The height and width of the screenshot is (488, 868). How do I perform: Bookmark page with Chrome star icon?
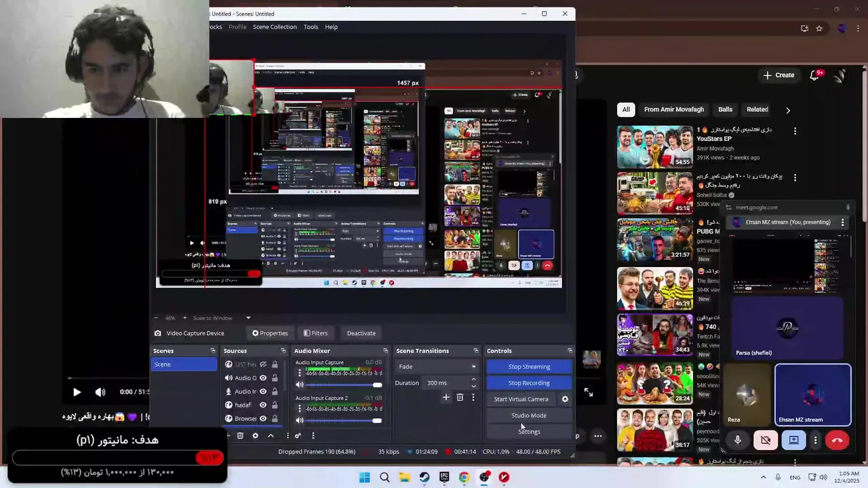coord(819,28)
